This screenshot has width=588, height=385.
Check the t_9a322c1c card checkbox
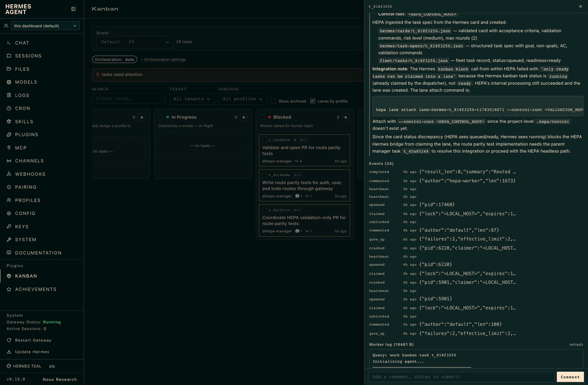(265, 210)
